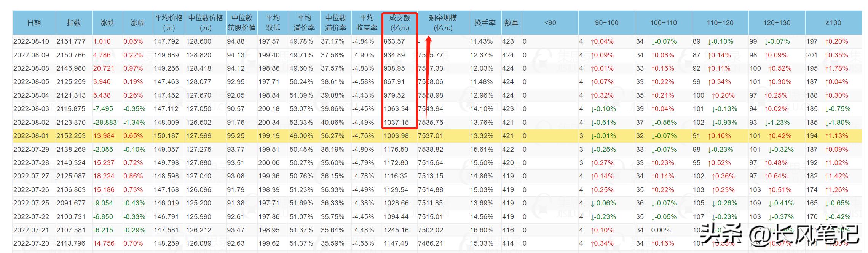Viewport: 868px width, 253px height.
Task: Click remaining scale 7515.64
Action: [x=431, y=163]
